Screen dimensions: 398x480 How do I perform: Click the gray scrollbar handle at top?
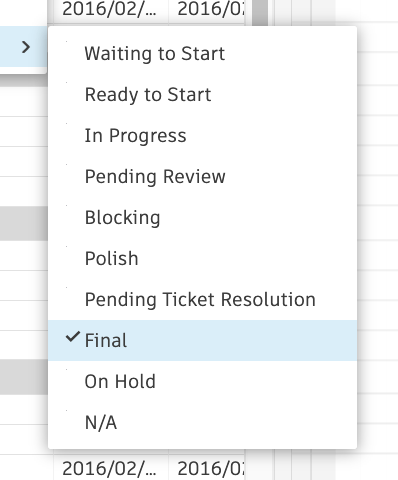pyautogui.click(x=260, y=12)
